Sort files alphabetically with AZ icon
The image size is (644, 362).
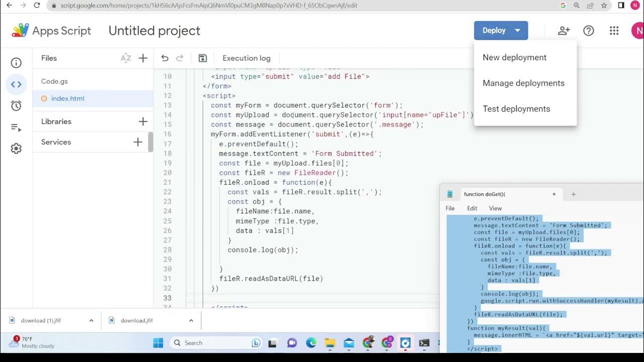point(126,58)
